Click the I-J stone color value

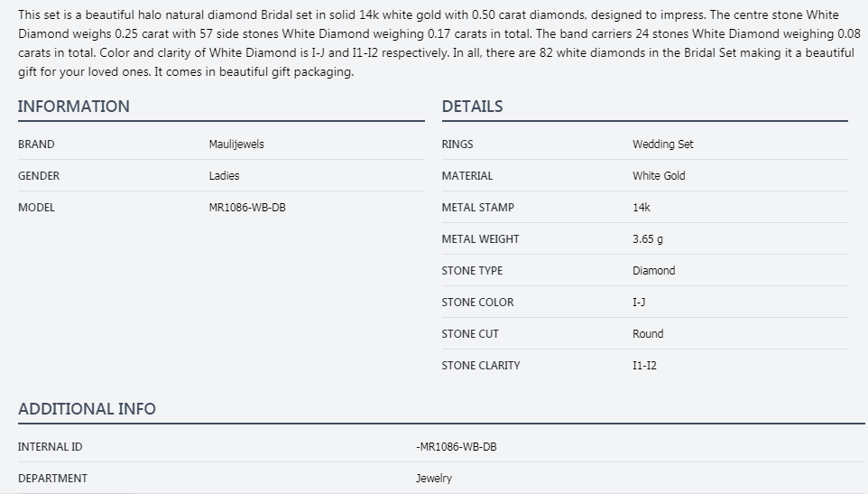(x=639, y=303)
